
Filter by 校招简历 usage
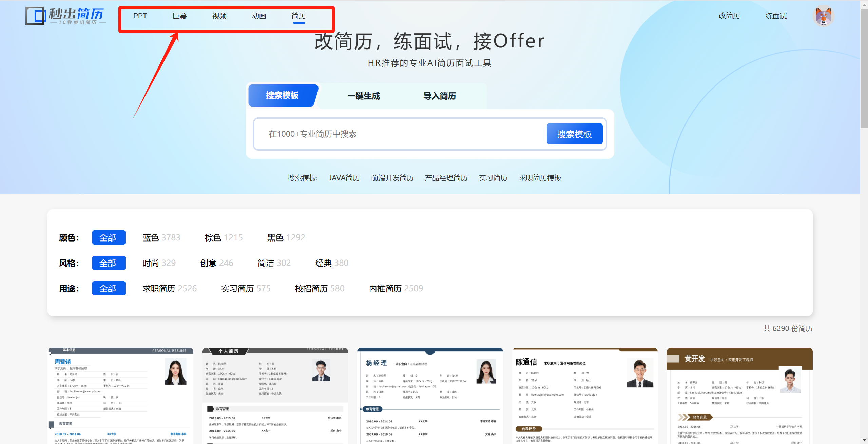pos(320,288)
